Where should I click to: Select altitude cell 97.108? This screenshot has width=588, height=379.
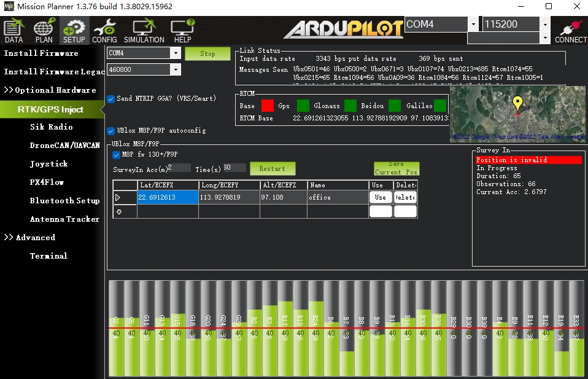(284, 197)
